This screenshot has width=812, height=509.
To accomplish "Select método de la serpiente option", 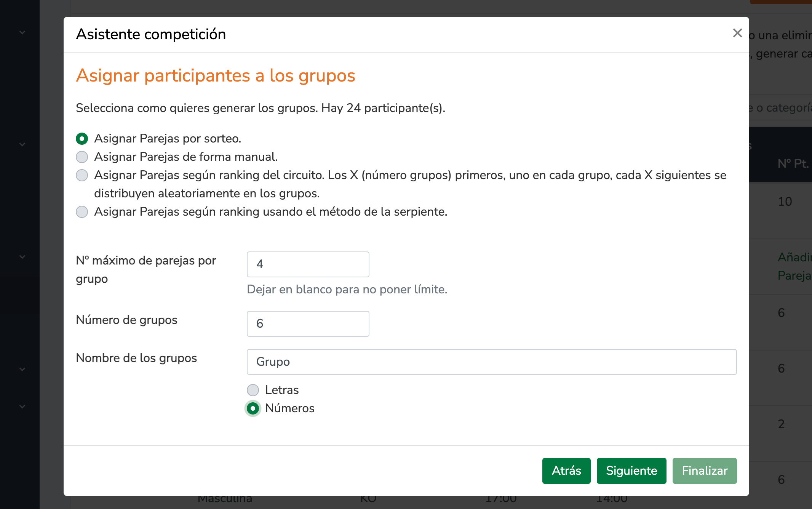I will [82, 212].
